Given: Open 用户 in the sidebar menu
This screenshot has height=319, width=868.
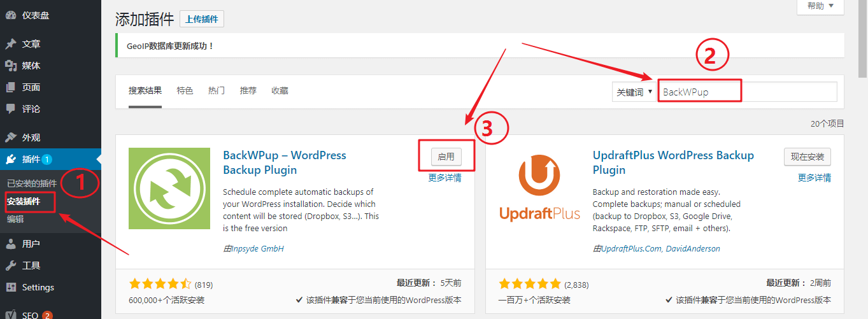Looking at the screenshot, I should pyautogui.click(x=31, y=244).
